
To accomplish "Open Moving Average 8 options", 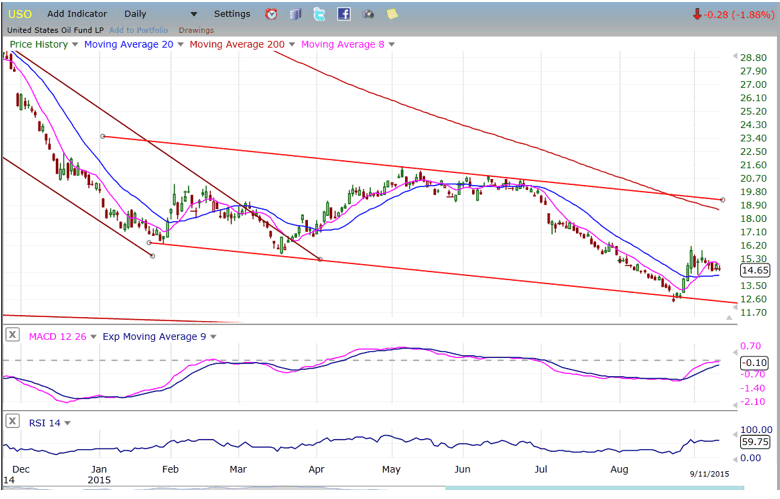I will click(391, 45).
